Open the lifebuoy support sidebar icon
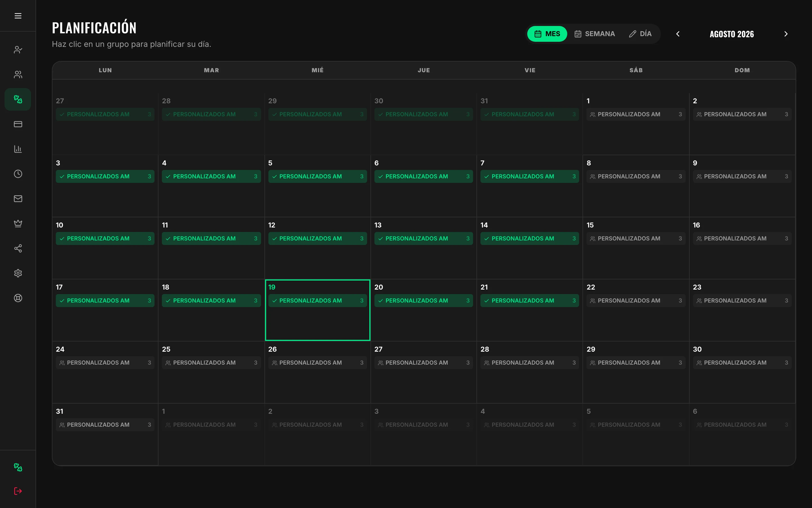 click(x=18, y=298)
